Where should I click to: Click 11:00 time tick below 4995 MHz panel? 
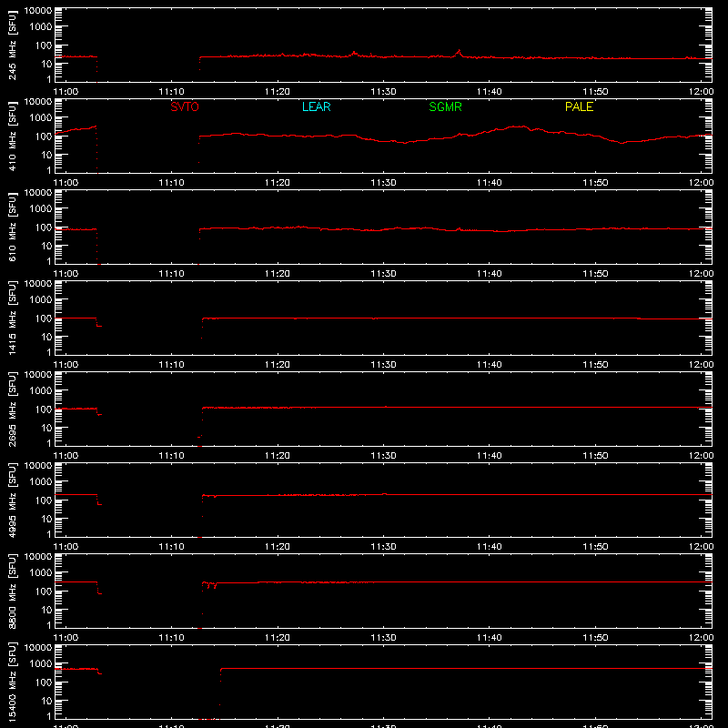[66, 547]
